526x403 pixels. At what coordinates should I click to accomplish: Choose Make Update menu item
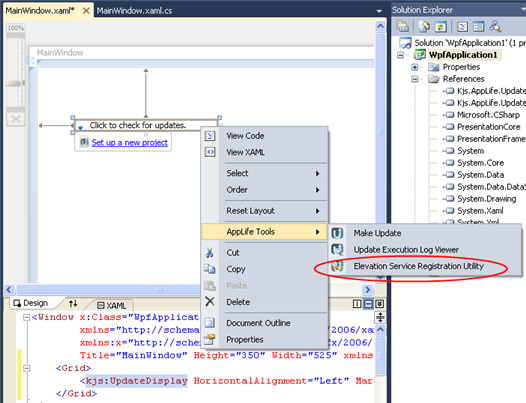point(425,233)
